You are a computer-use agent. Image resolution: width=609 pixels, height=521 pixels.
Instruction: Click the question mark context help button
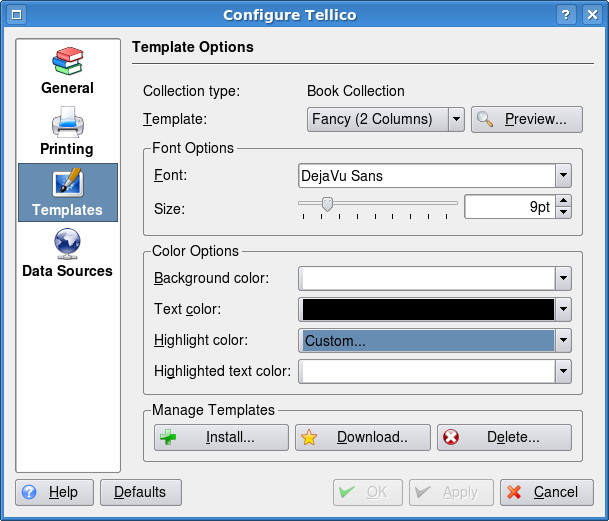566,15
